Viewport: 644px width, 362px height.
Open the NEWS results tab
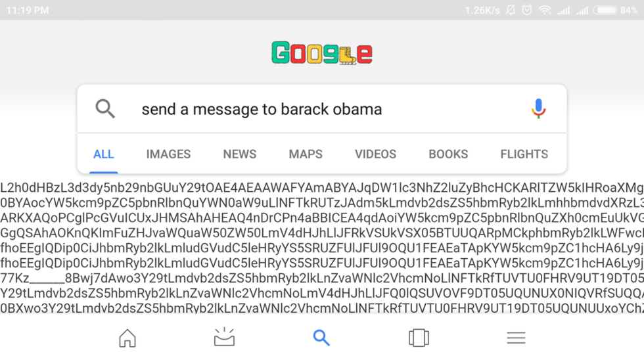240,154
